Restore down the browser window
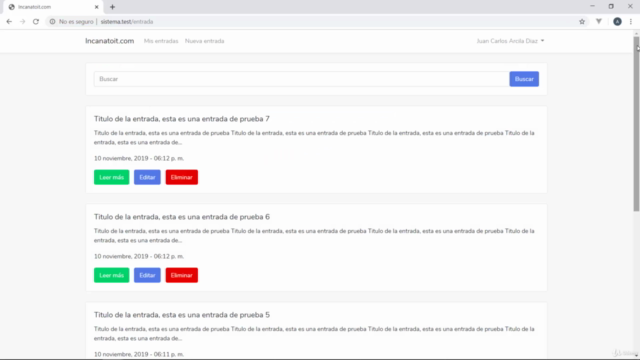Viewport: 640px width, 360px height. [611, 7]
